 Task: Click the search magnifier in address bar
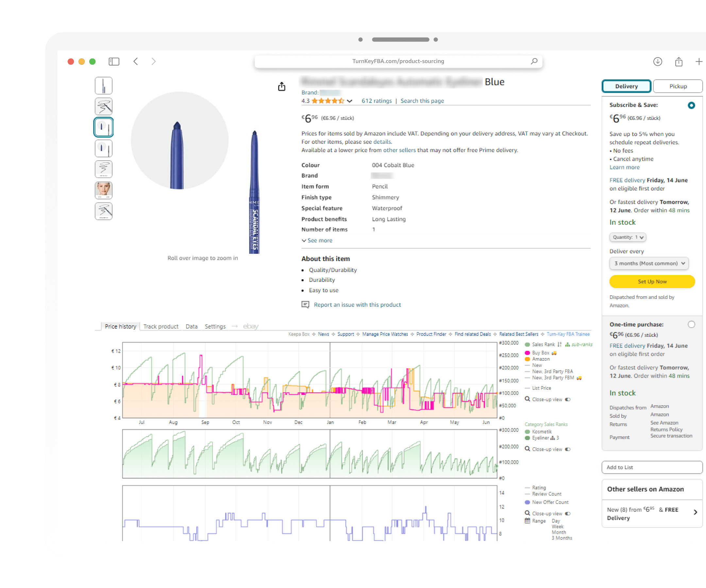(534, 61)
